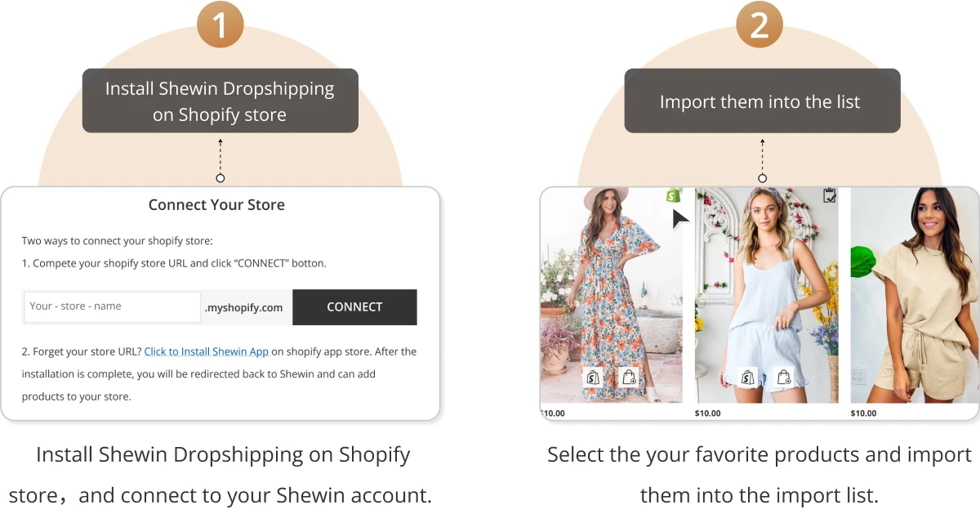The image size is (980, 514).
Task: Open the Click to Install Shewin App link
Action: 207,351
